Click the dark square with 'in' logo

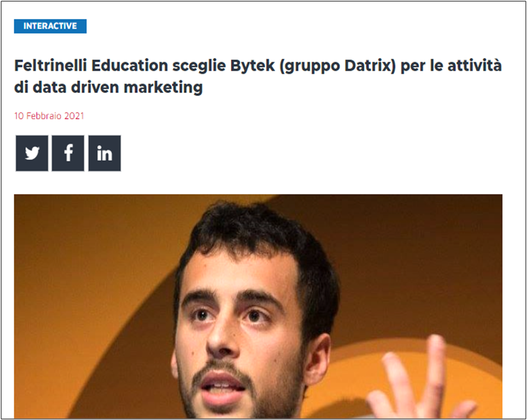105,153
